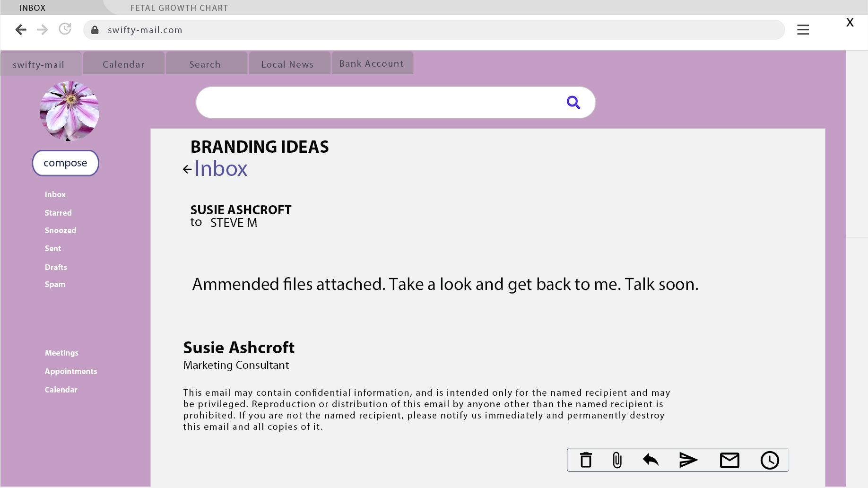Open the Local News tab

(x=287, y=64)
